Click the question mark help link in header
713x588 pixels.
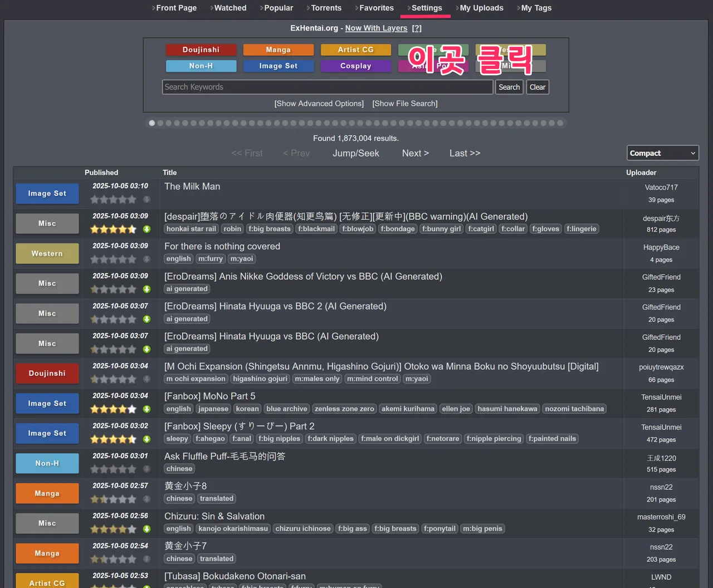(x=417, y=28)
